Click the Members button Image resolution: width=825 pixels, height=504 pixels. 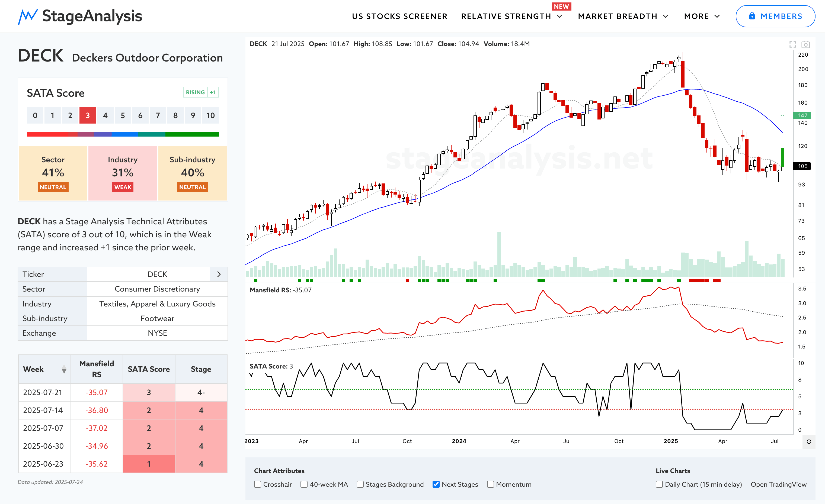point(775,16)
